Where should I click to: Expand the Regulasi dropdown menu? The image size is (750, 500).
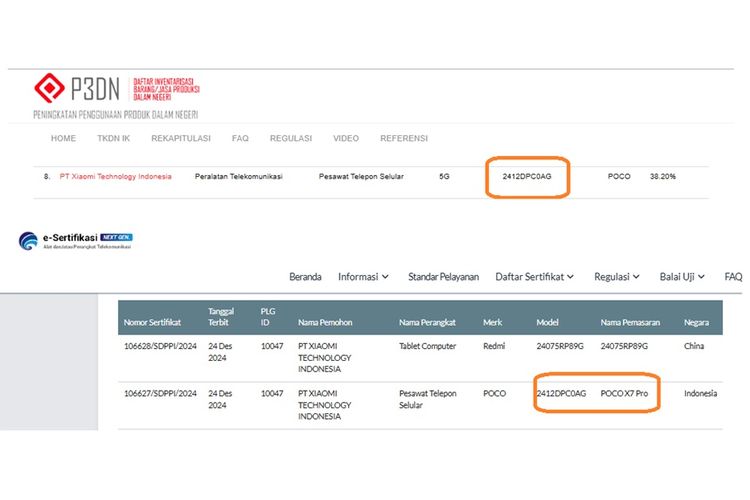tap(620, 276)
